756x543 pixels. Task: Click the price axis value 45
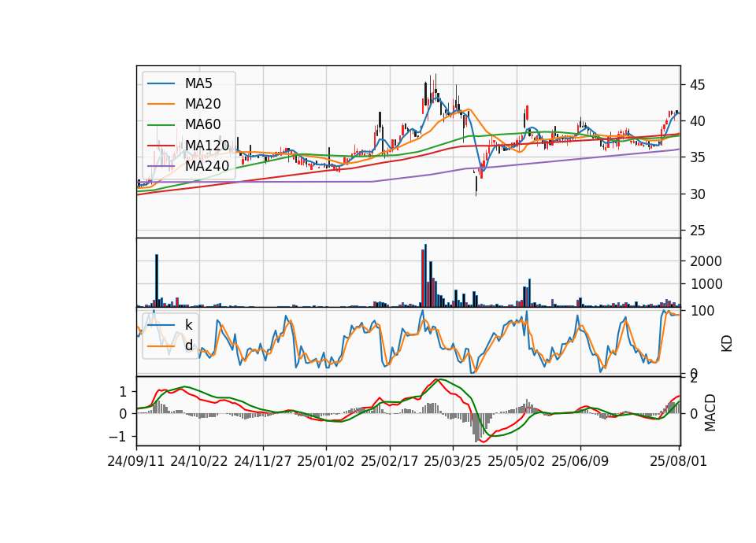[x=698, y=85]
